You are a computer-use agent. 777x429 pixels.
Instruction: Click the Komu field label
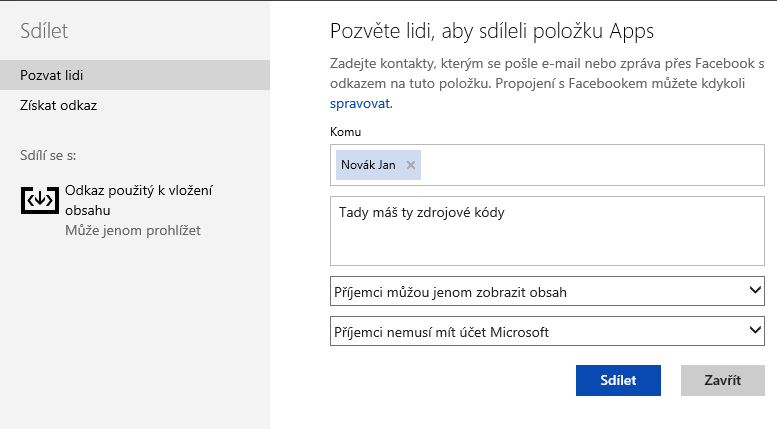345,132
